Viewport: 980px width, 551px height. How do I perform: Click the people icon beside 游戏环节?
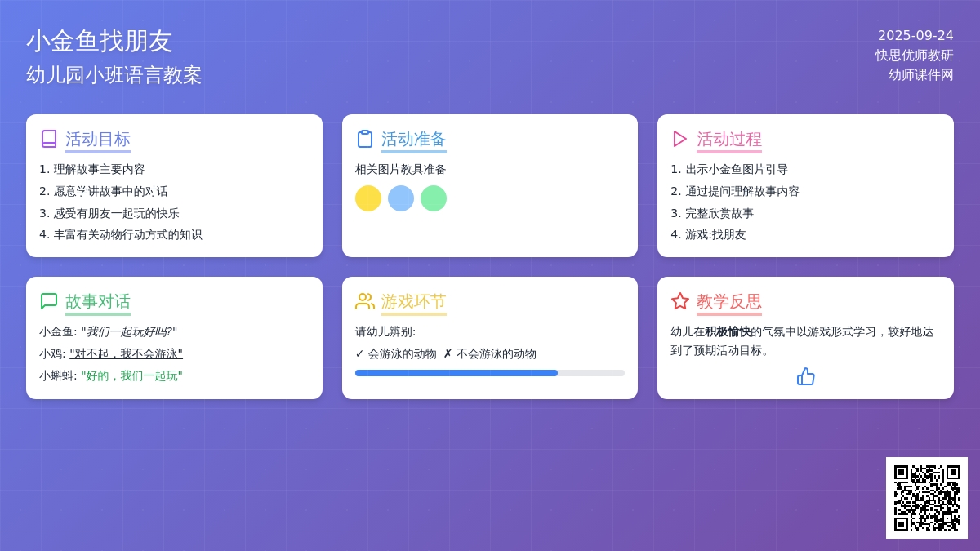click(x=365, y=301)
